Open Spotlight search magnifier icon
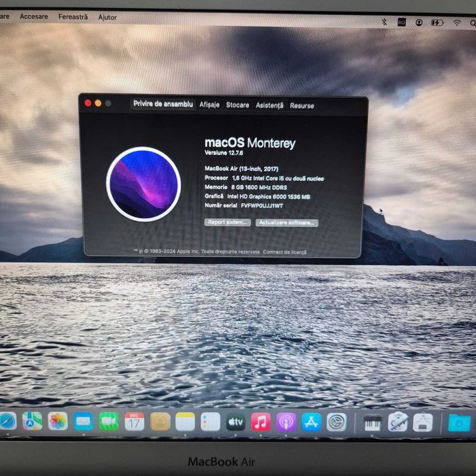476x476 pixels. point(473,23)
